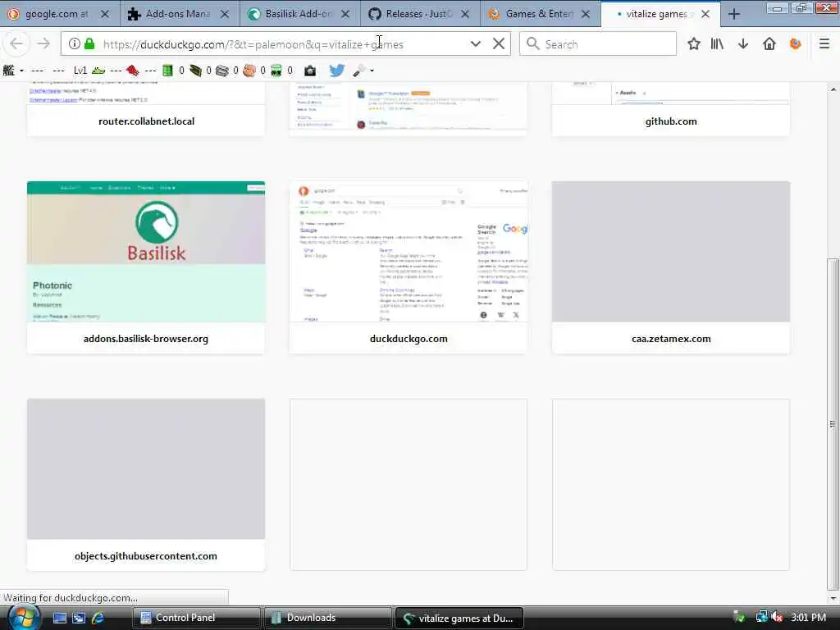
Task: Switch to Downloads taskbar button
Action: pos(327,618)
